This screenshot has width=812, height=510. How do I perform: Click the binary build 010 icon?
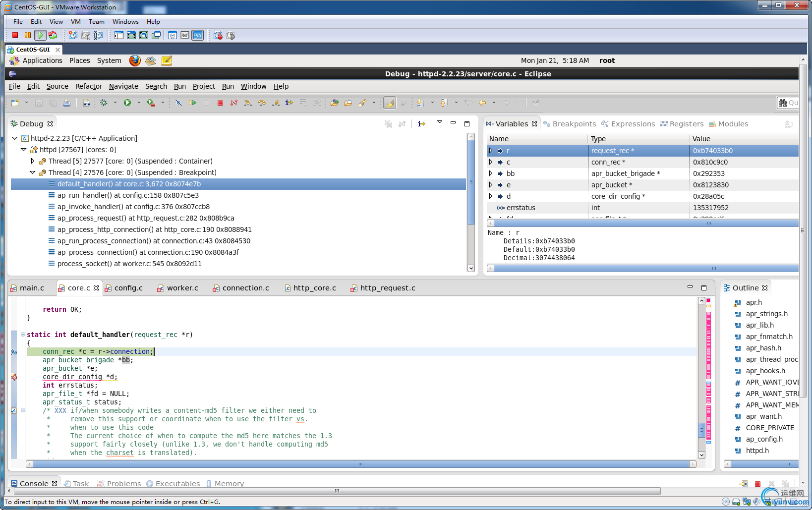tap(87, 103)
